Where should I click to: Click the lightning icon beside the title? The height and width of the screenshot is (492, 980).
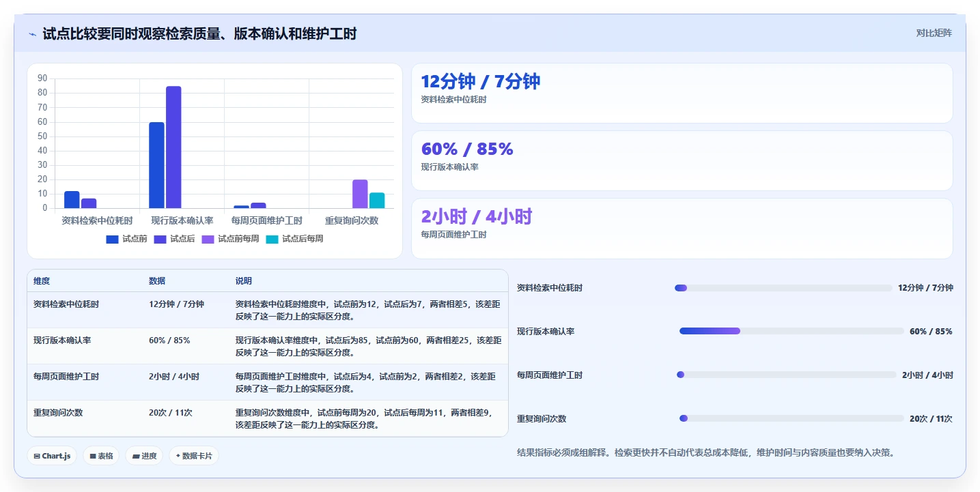(32, 34)
